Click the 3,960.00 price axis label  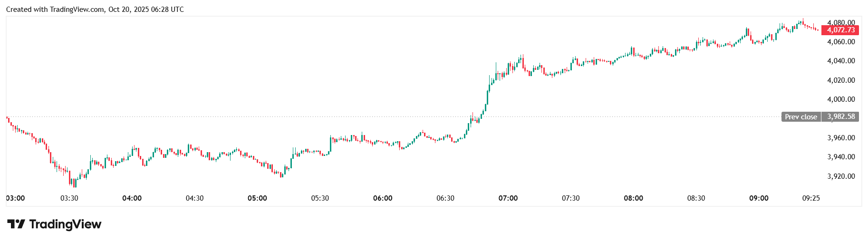pos(841,138)
